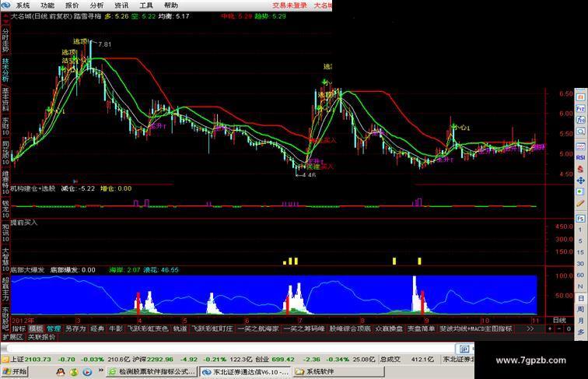Open the 分析 menu

tap(96, 5)
